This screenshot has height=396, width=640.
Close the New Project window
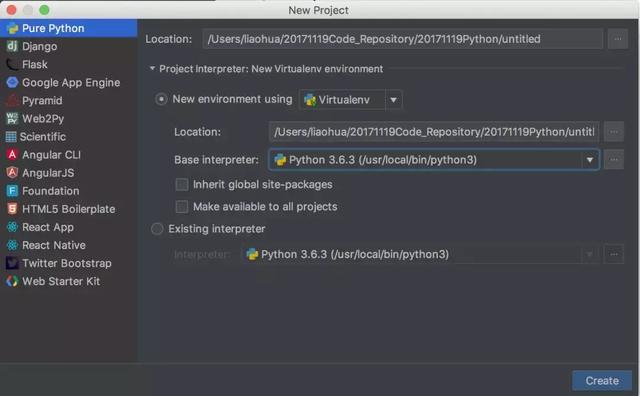[11, 9]
